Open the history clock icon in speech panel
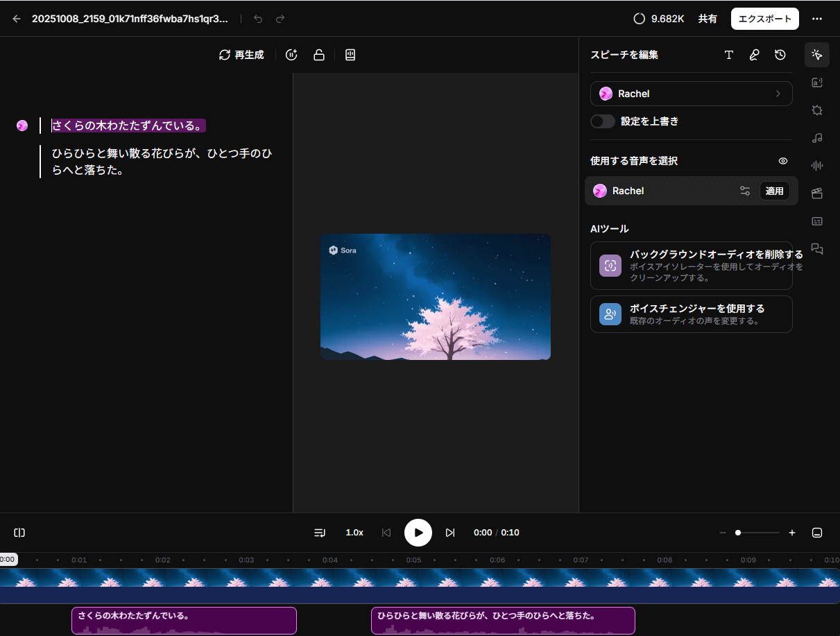 [780, 55]
